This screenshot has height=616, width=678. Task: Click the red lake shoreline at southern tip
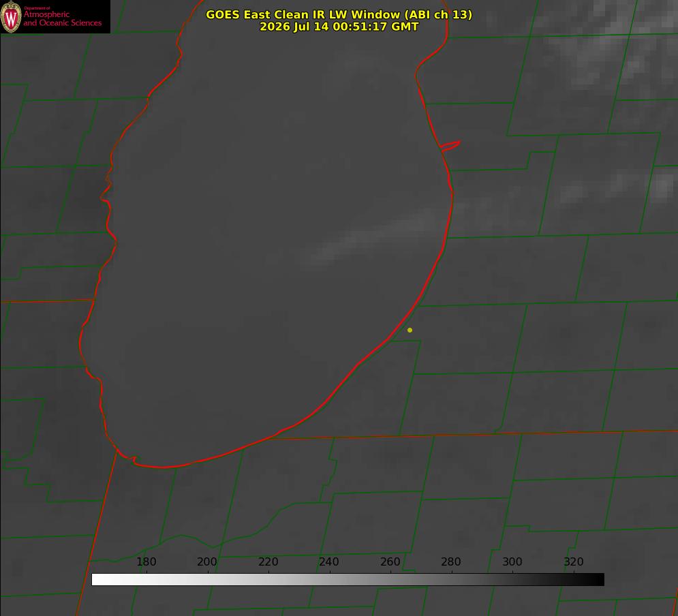pyautogui.click(x=162, y=467)
